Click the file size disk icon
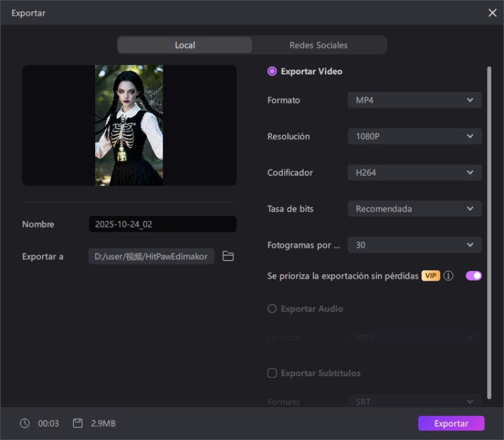The width and height of the screenshot is (504, 440). click(77, 424)
